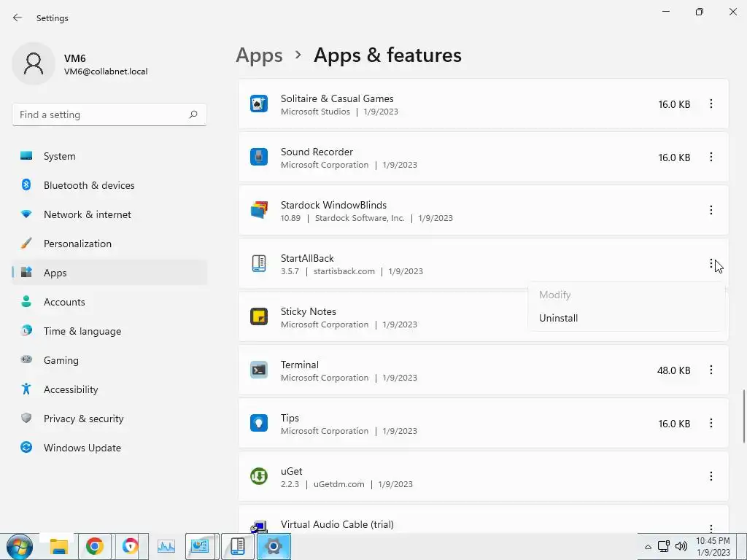
Task: Open File Explorer from the taskbar
Action: [x=59, y=547]
